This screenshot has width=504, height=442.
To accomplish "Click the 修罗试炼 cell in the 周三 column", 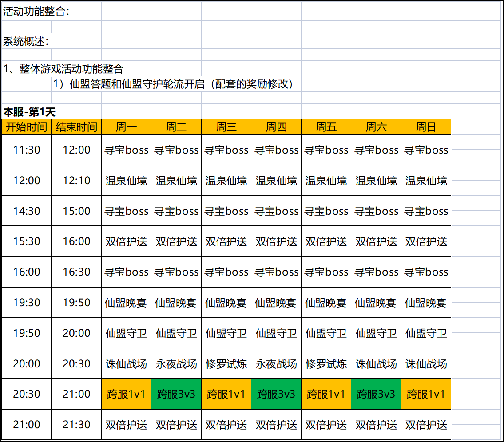I will coord(226,364).
